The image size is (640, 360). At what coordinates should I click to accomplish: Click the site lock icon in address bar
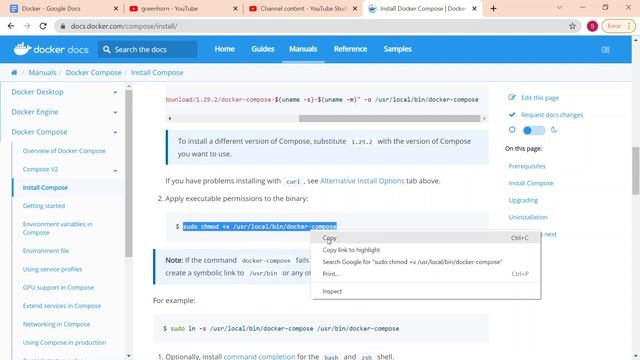(x=62, y=26)
